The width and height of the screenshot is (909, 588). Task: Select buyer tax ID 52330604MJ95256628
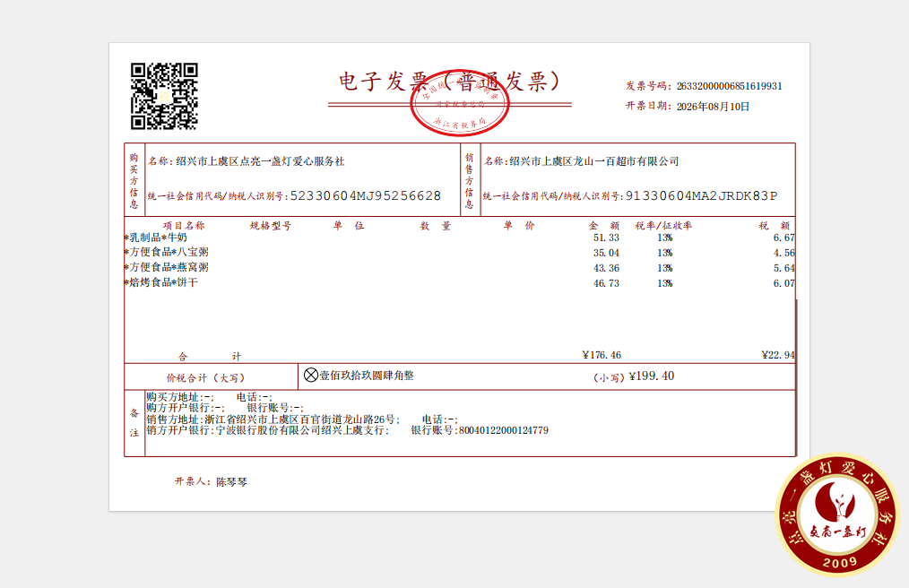(366, 196)
